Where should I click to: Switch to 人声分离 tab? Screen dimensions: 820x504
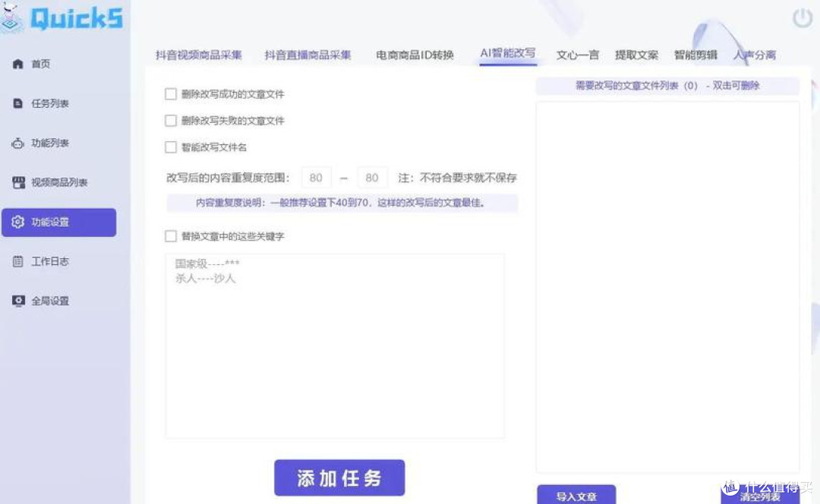click(x=755, y=55)
